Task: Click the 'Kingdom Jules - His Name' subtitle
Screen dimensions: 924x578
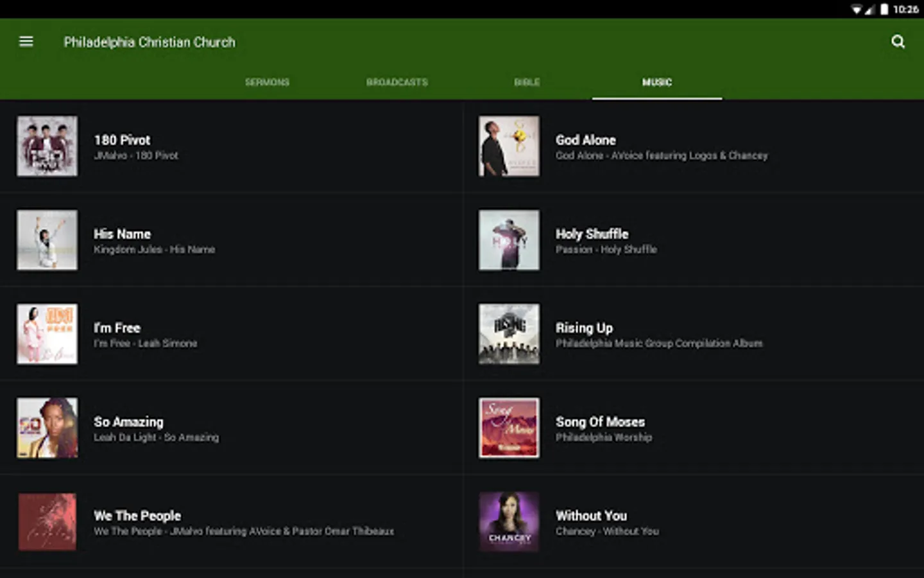Action: [x=154, y=249]
